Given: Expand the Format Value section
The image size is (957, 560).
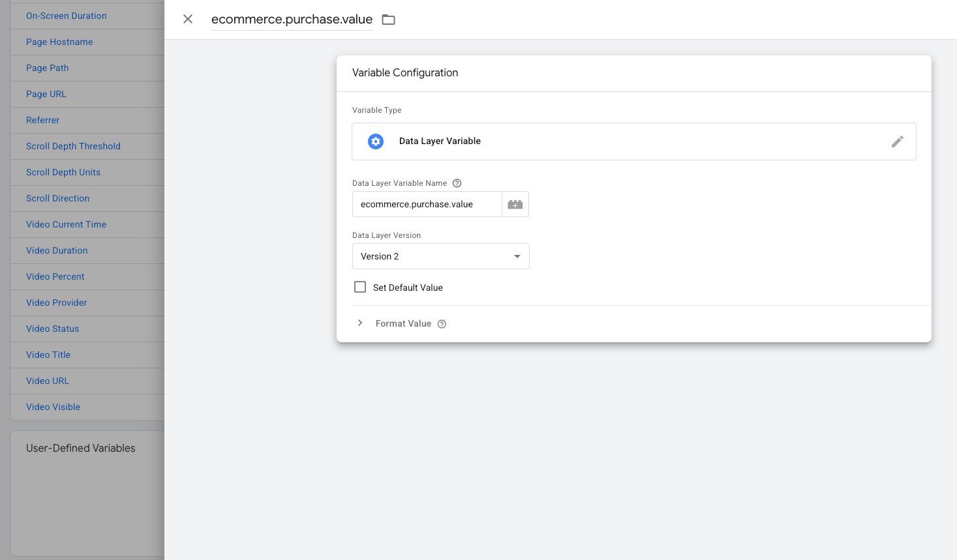Looking at the screenshot, I should (360, 323).
